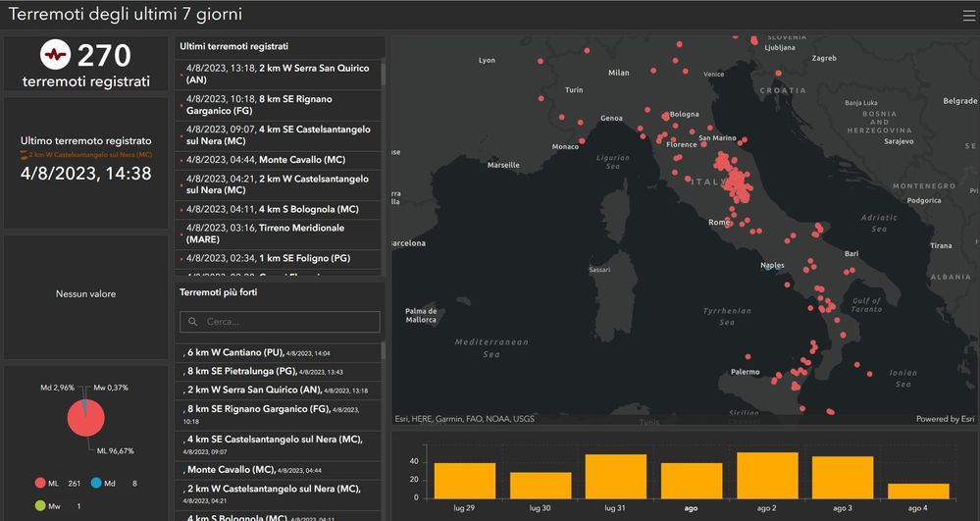Toggle the green Mw legend marker

pyautogui.click(x=40, y=506)
